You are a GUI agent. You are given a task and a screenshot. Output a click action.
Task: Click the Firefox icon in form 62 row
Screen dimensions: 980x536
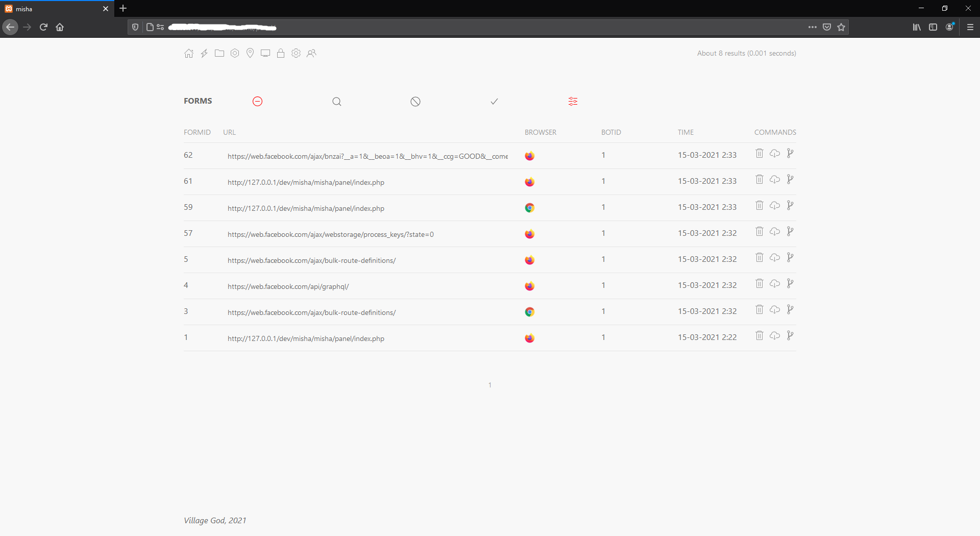tap(530, 156)
